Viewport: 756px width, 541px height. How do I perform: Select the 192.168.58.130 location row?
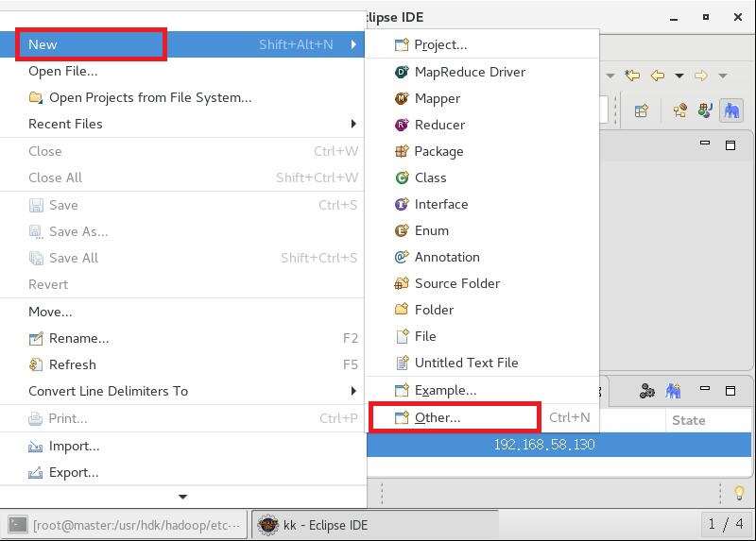pyautogui.click(x=558, y=445)
